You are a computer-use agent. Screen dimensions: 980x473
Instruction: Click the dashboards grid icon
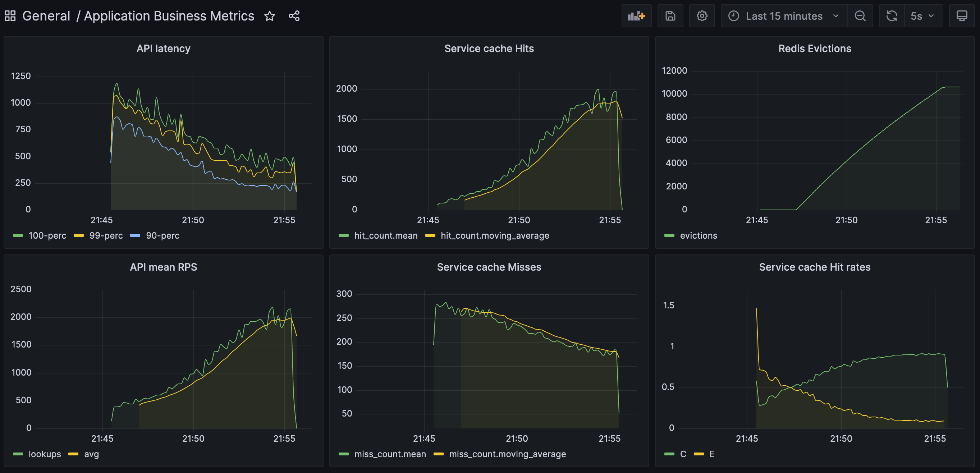[x=10, y=16]
